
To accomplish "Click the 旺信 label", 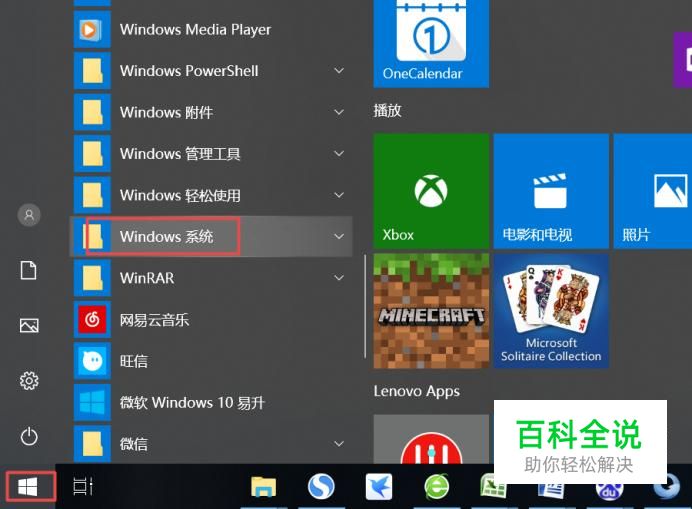I will (x=134, y=361).
